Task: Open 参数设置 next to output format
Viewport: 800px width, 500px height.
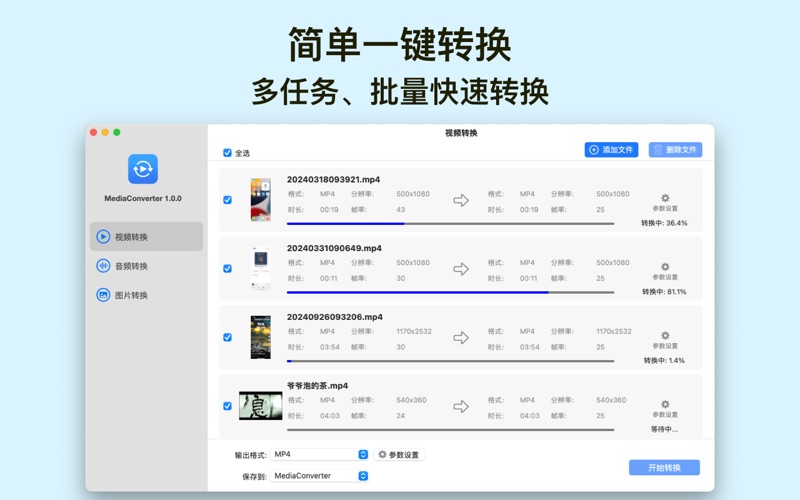Action: (x=399, y=455)
